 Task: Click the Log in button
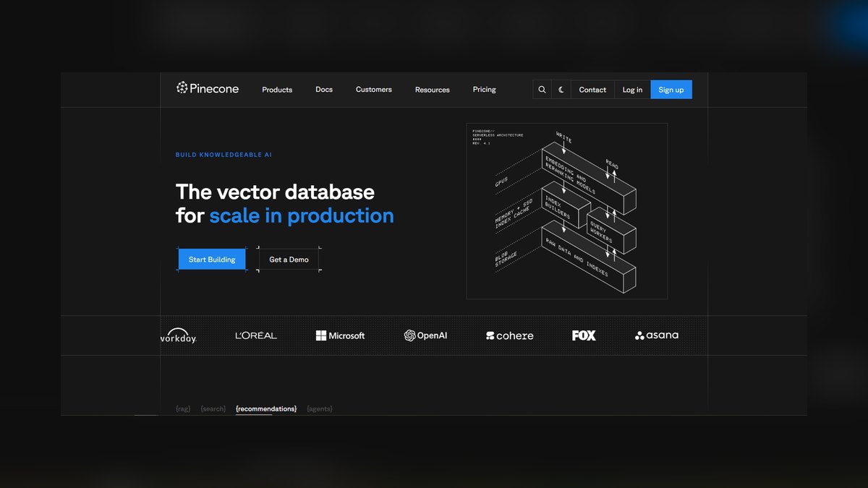(x=632, y=90)
